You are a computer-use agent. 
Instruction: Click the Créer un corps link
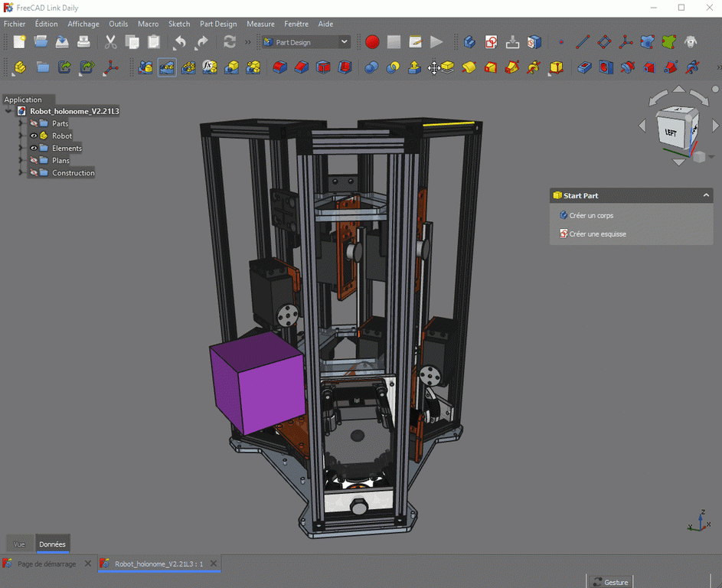pyautogui.click(x=591, y=216)
